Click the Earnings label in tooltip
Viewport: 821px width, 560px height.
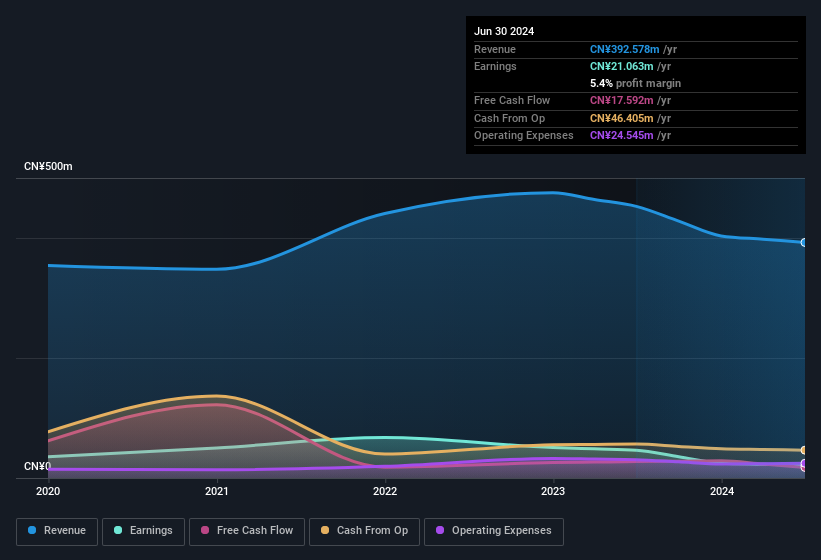tap(495, 66)
